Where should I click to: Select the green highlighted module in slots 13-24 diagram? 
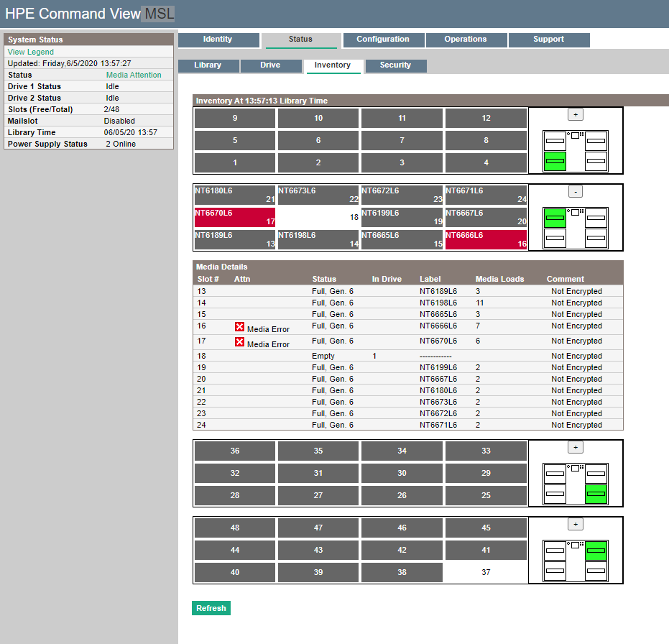(x=555, y=218)
